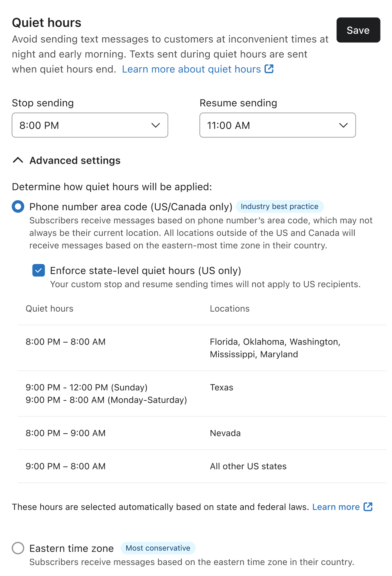Click the Save button
This screenshot has height=576, width=392.
(x=358, y=30)
